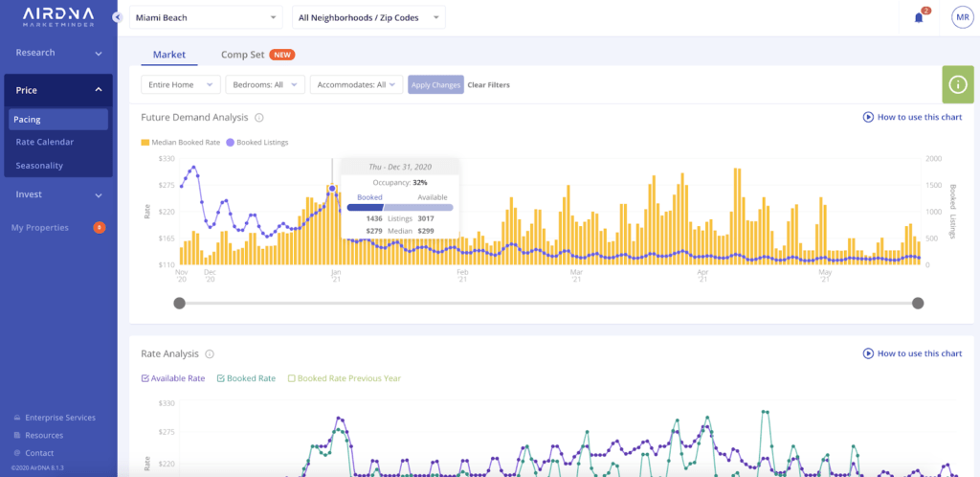Show info tooltip for Future Demand Analysis

pyautogui.click(x=258, y=118)
